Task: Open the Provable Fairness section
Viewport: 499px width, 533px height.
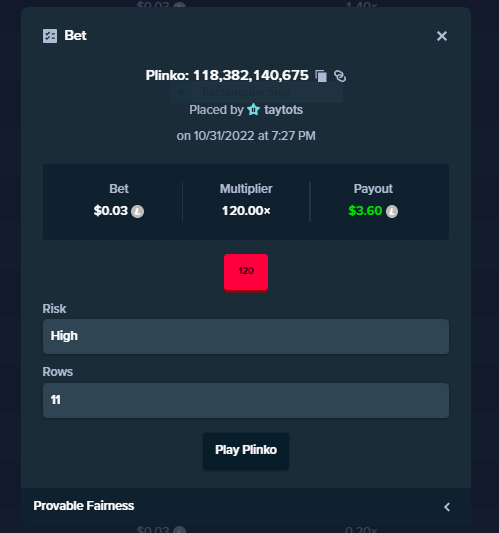Action: click(x=246, y=506)
